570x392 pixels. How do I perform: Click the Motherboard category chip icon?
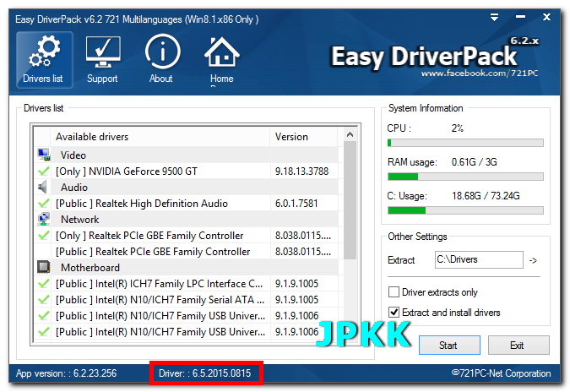click(44, 267)
